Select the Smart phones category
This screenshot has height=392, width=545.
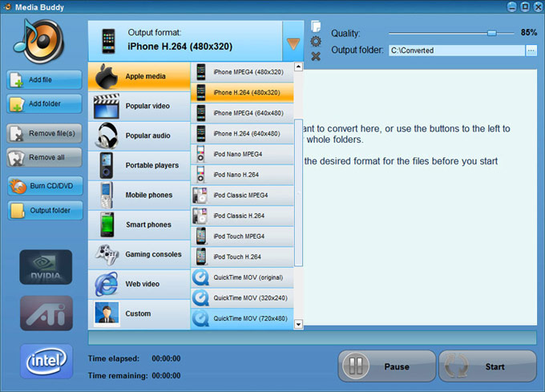[139, 224]
